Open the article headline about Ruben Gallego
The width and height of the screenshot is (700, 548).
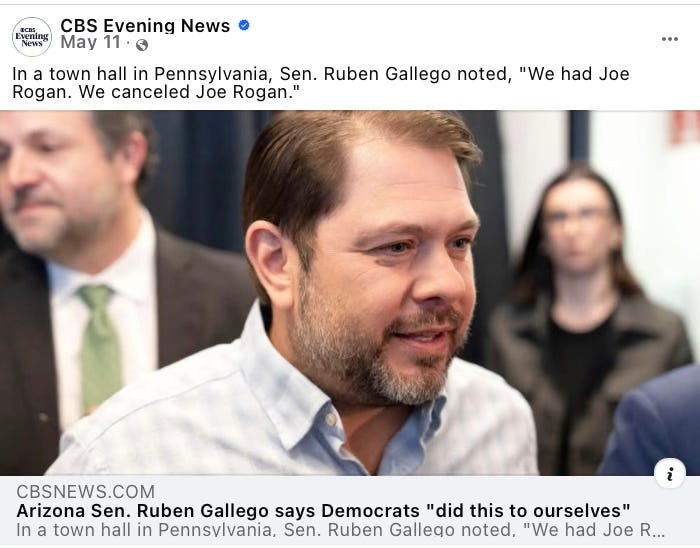323,511
